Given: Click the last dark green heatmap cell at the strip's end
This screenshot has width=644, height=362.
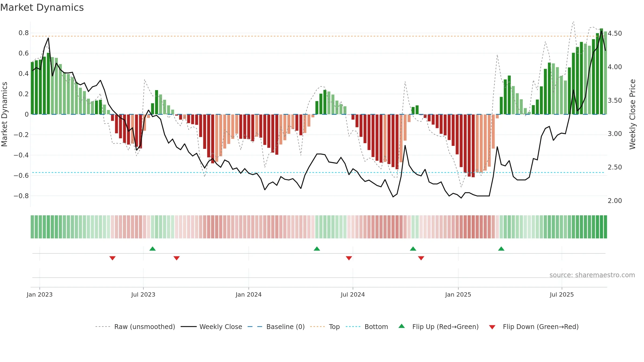Looking at the screenshot, I should click(x=605, y=227).
